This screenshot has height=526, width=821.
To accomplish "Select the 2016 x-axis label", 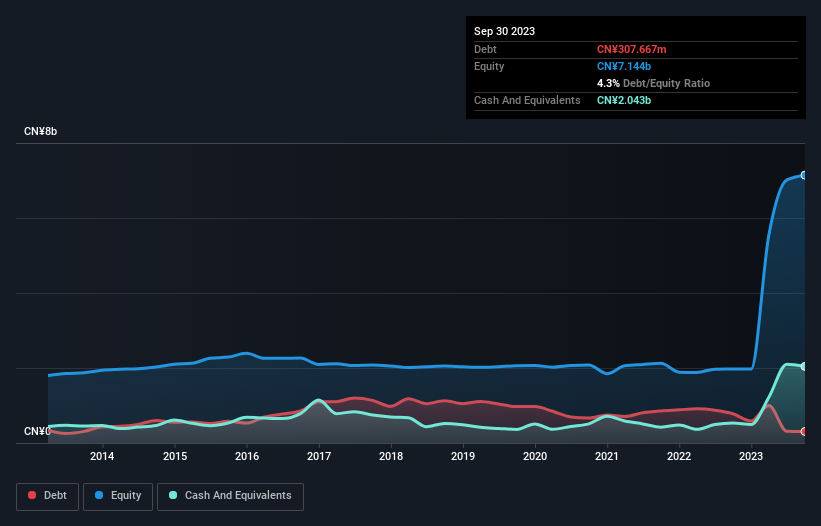I will tap(247, 456).
